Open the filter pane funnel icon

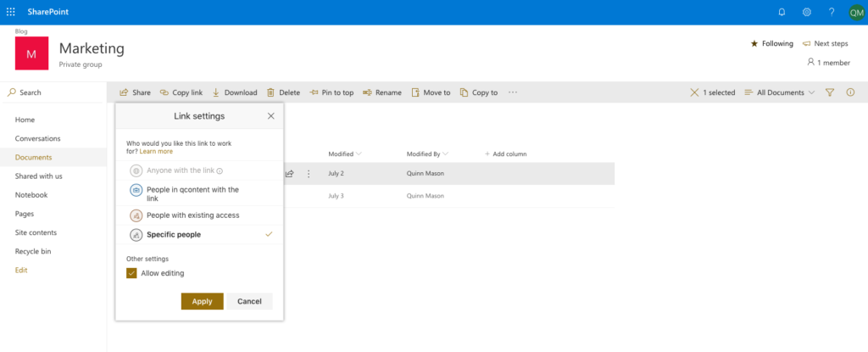(830, 92)
